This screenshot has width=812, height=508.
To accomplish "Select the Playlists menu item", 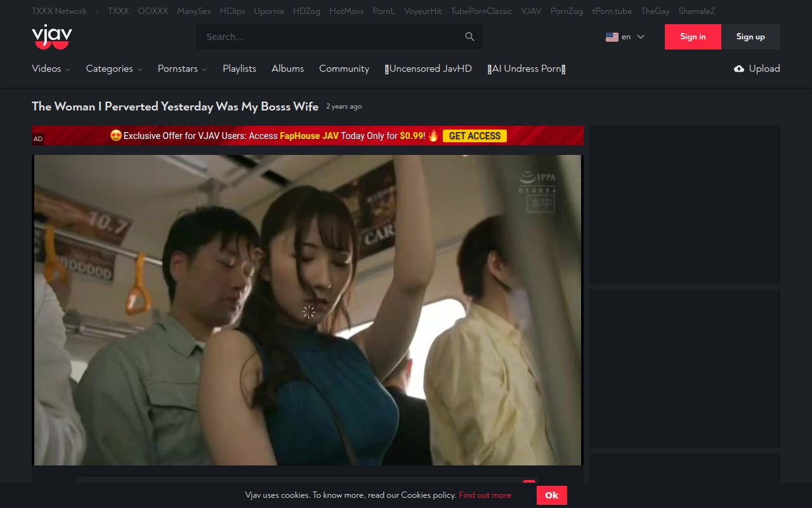I will (x=239, y=69).
